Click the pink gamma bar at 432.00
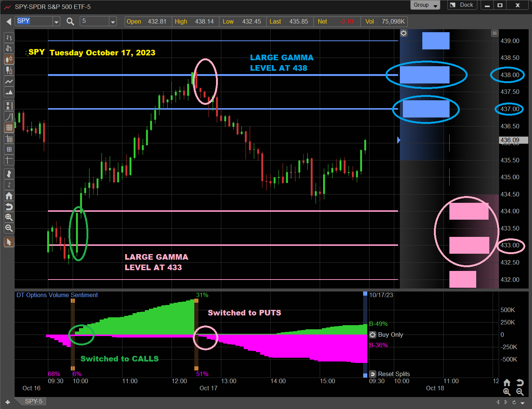 [x=463, y=280]
